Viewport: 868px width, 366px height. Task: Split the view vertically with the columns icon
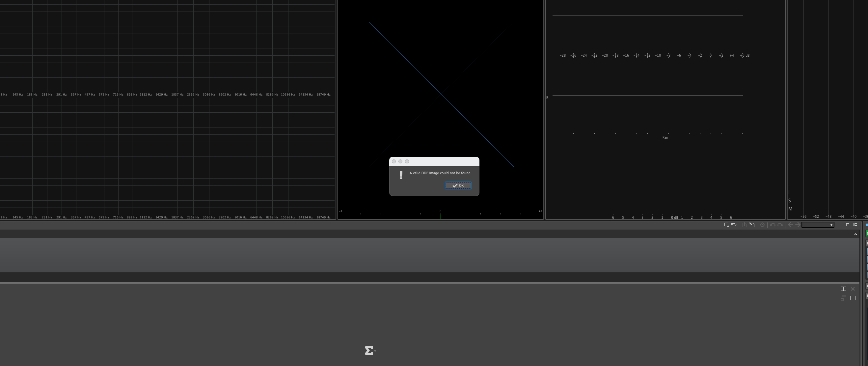(x=843, y=289)
